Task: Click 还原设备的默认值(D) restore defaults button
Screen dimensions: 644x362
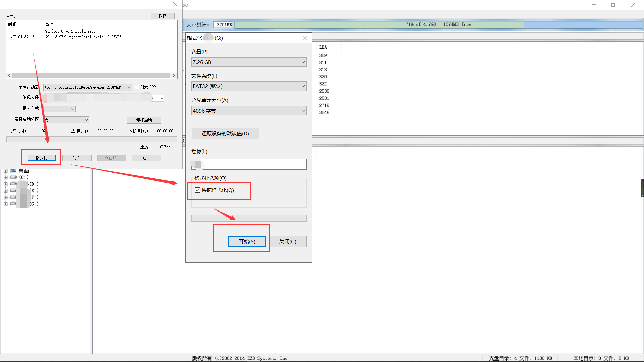Action: click(x=225, y=133)
